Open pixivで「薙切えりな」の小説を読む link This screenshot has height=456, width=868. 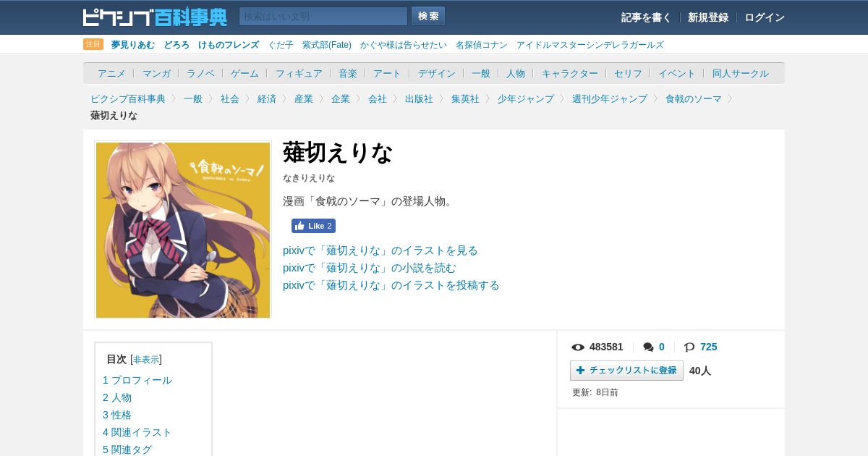click(370, 268)
